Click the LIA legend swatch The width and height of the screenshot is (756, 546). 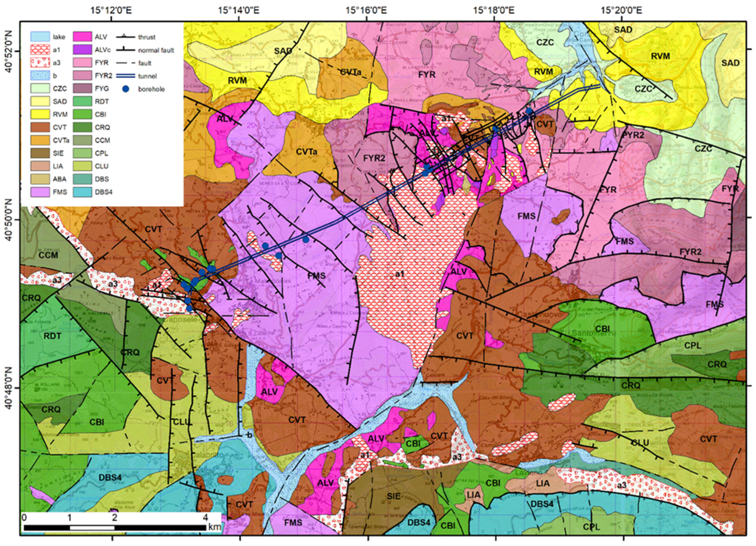(40, 166)
